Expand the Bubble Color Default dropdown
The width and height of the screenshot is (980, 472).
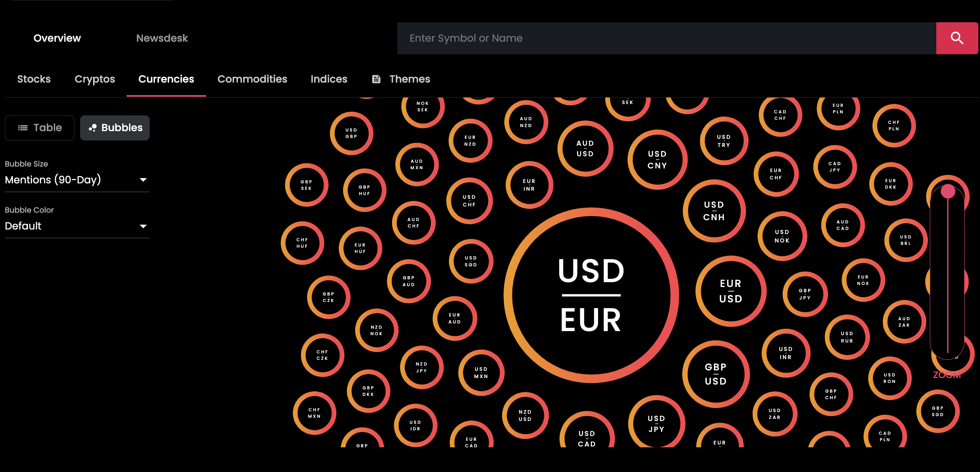77,226
